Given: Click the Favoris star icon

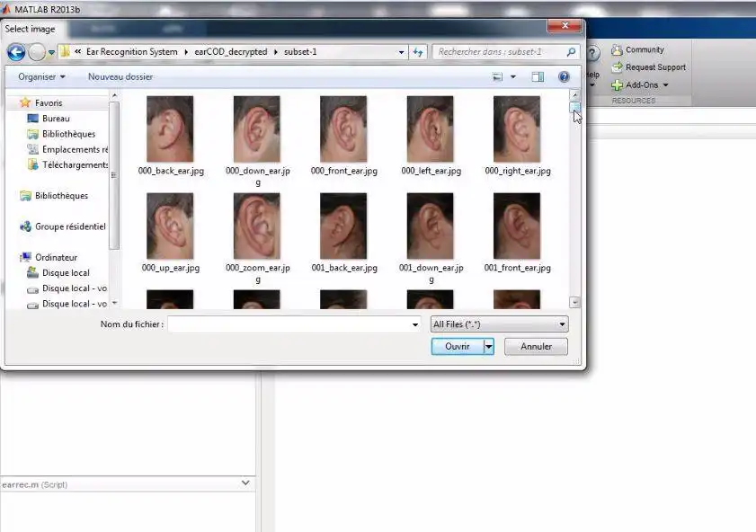Looking at the screenshot, I should [25, 102].
